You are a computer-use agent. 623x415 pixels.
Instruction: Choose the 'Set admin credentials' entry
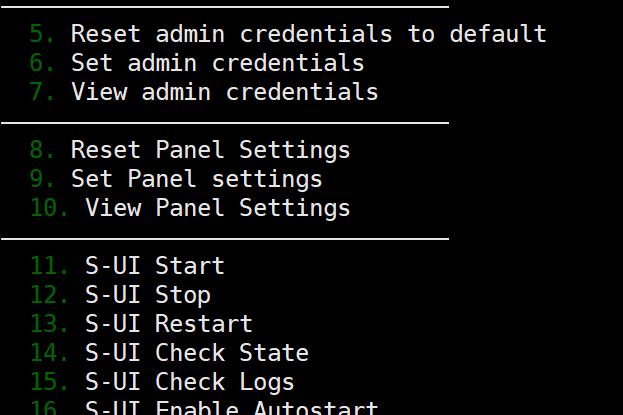point(217,63)
